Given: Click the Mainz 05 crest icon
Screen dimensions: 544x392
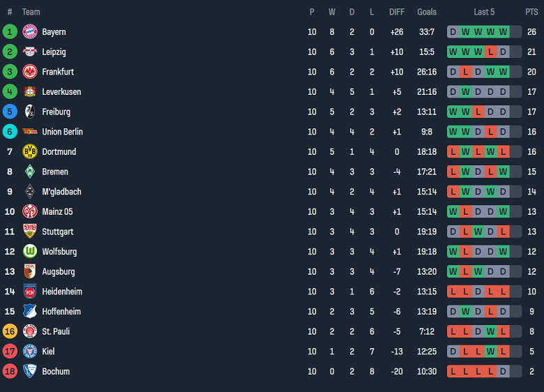Looking at the screenshot, I should click(29, 211).
